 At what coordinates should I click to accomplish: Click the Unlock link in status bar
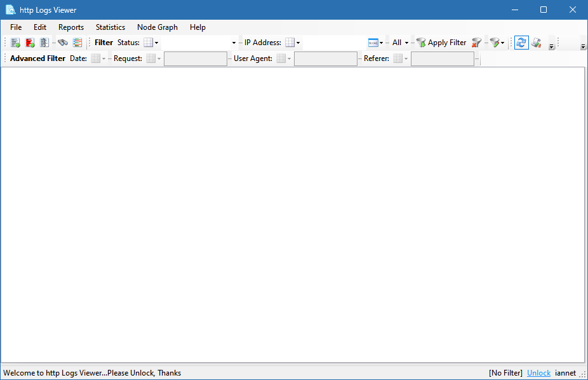tap(538, 373)
